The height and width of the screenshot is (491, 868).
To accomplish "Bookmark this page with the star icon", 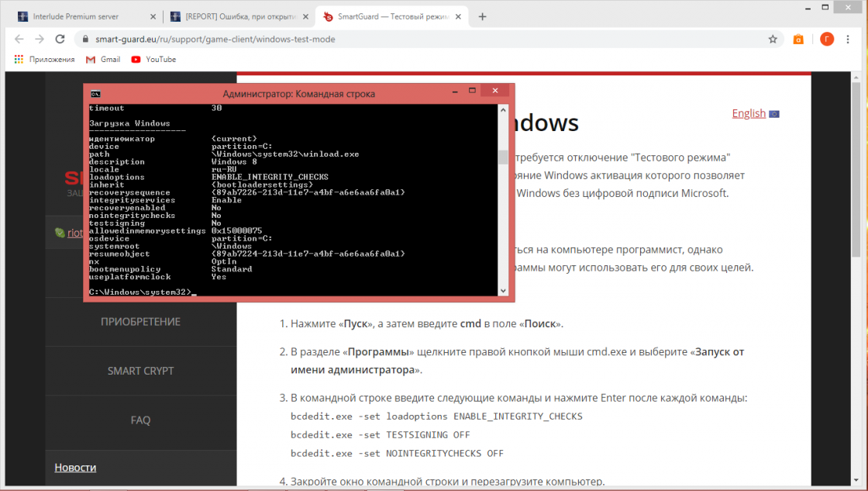I will click(772, 39).
